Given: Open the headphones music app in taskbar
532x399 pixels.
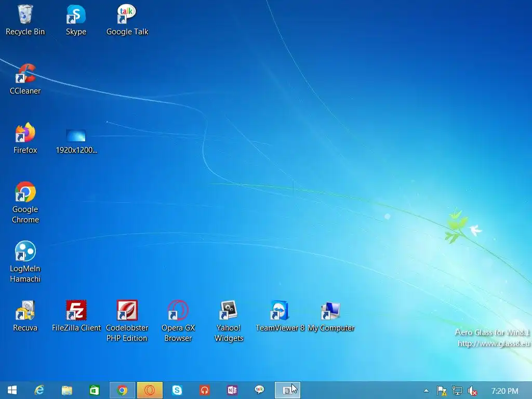Looking at the screenshot, I should pos(205,390).
